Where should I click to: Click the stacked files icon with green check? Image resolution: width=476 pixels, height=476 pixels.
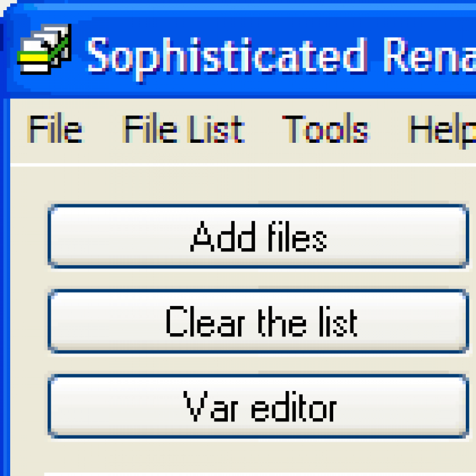tap(44, 52)
